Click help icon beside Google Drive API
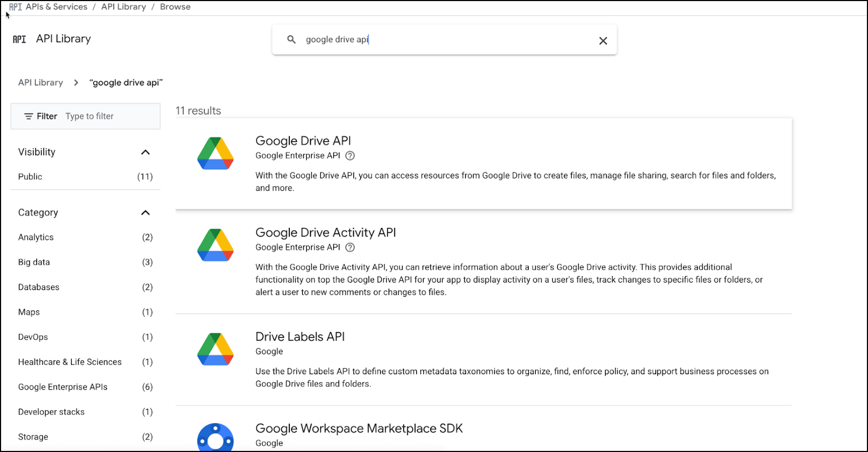 (350, 156)
